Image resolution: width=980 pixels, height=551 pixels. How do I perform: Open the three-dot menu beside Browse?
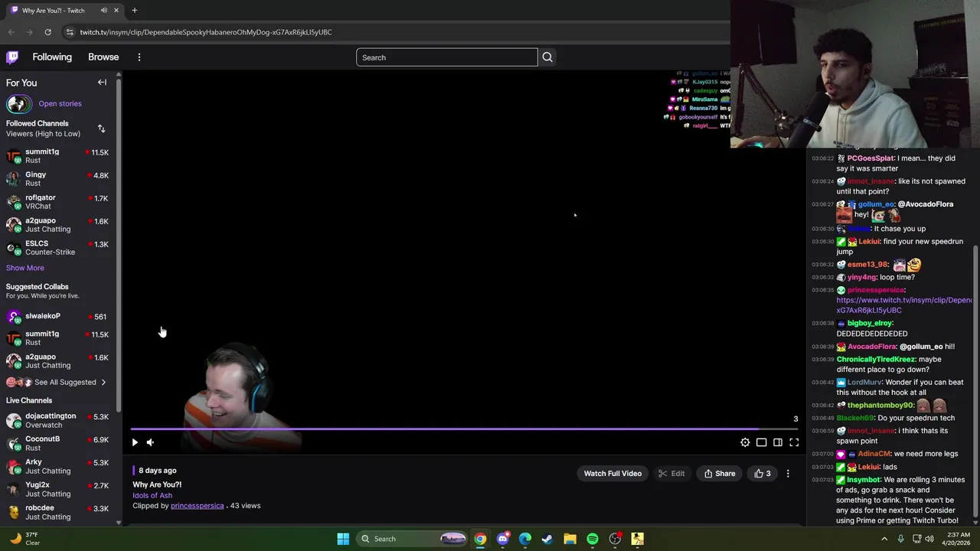(139, 57)
